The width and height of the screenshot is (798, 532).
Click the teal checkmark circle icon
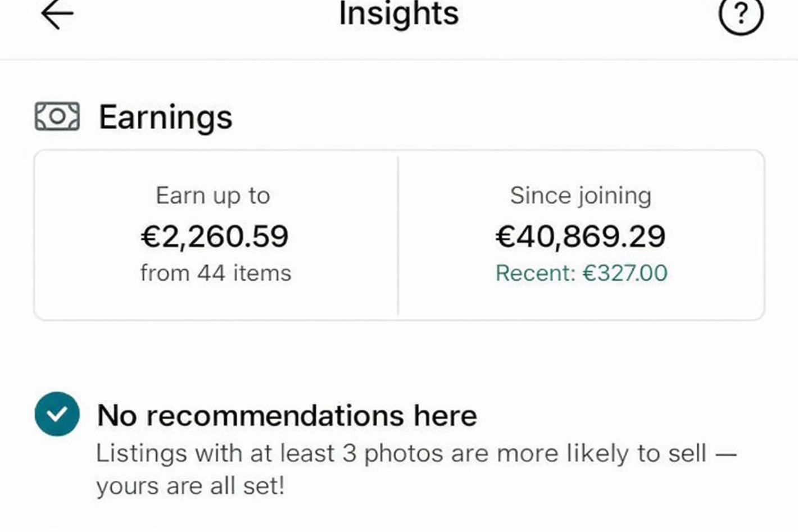[x=57, y=414]
